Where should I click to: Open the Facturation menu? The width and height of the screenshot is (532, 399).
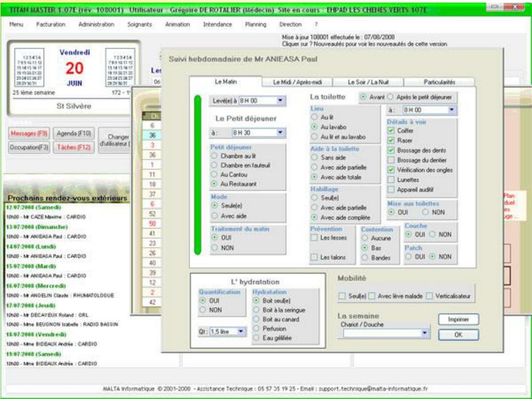click(x=50, y=24)
